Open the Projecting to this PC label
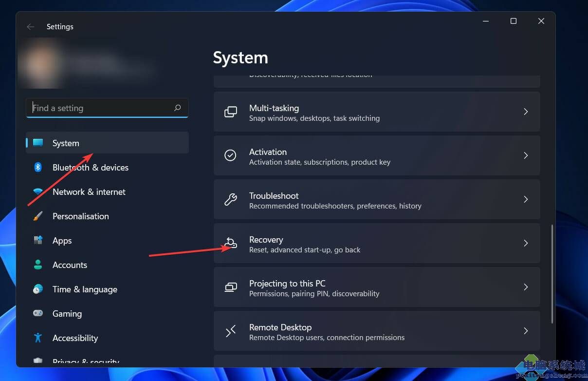 (x=287, y=284)
